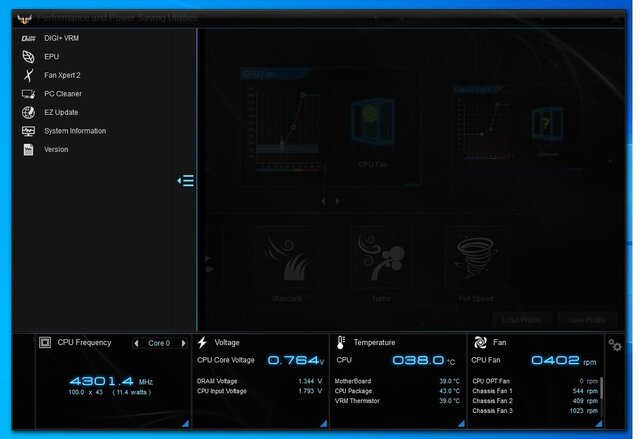Click the 11.4 watts power reading

(x=131, y=392)
